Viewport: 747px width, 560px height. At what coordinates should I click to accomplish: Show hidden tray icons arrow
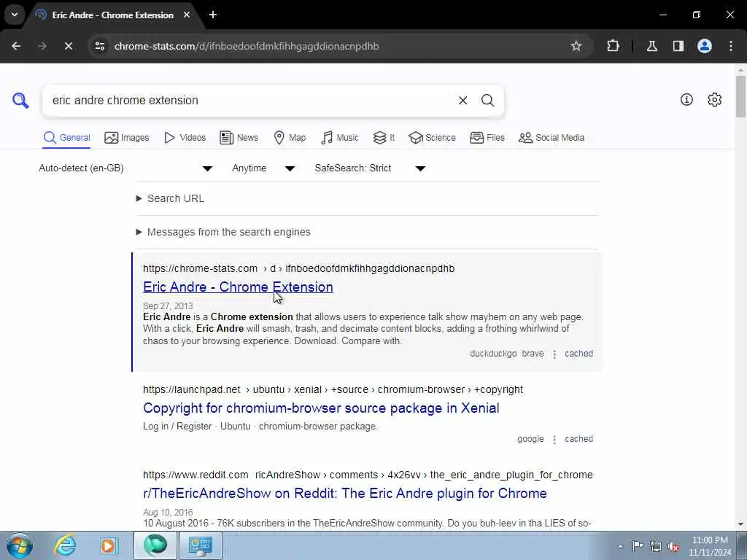(620, 546)
